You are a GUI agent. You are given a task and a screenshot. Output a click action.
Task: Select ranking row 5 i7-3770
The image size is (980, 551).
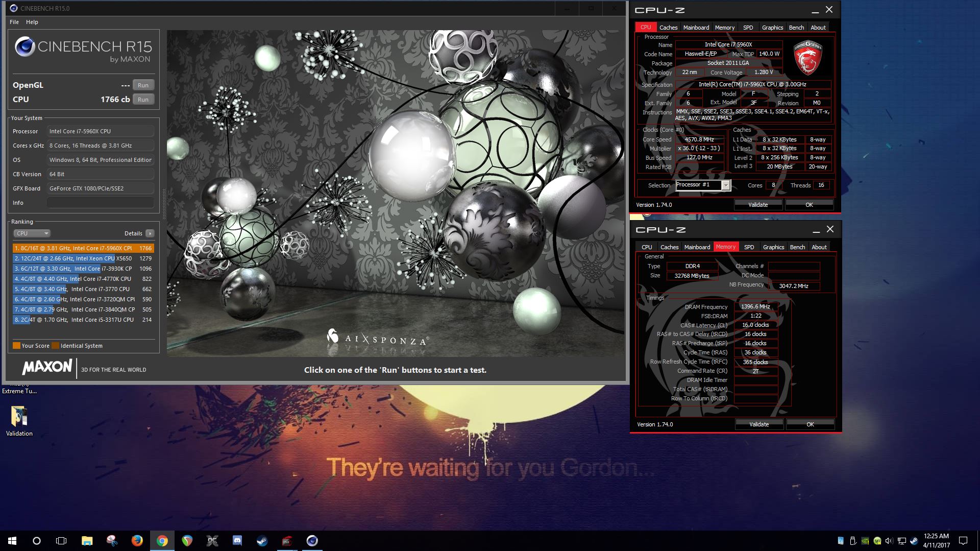coord(83,289)
